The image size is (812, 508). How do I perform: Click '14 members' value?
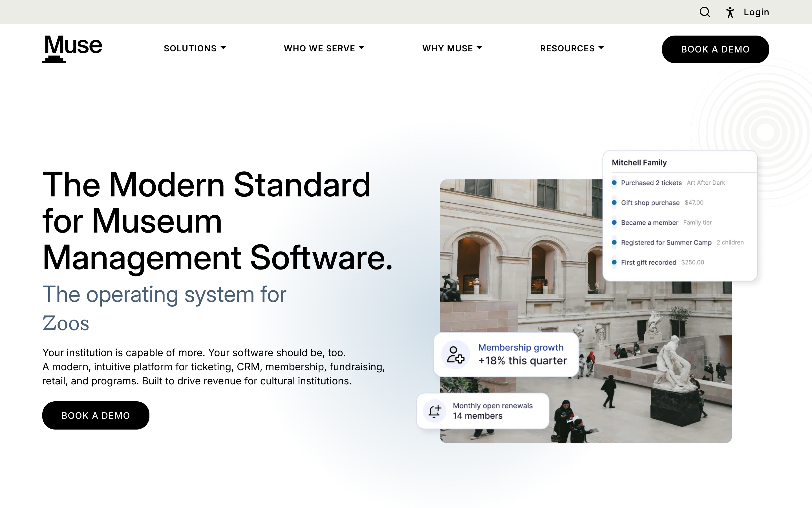tap(477, 416)
